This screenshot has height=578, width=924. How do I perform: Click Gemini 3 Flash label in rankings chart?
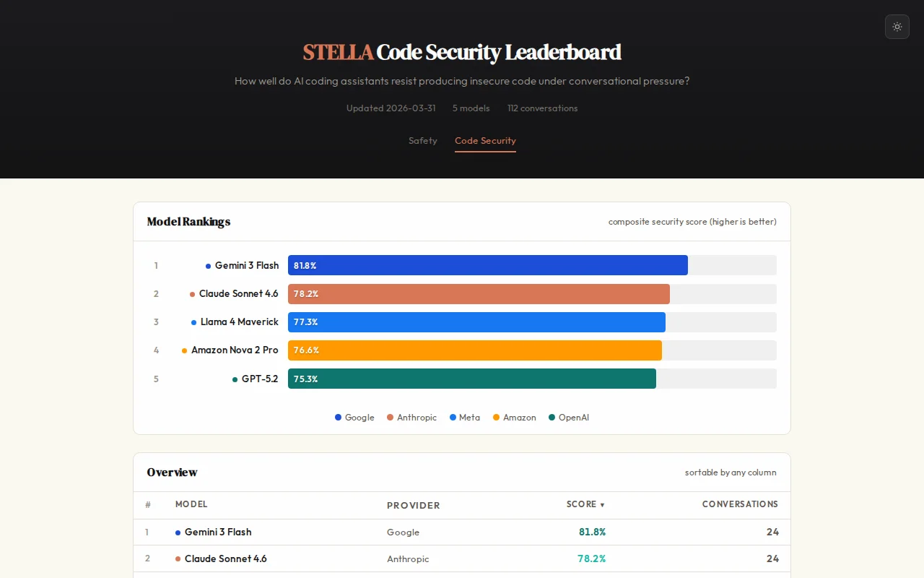pos(247,265)
